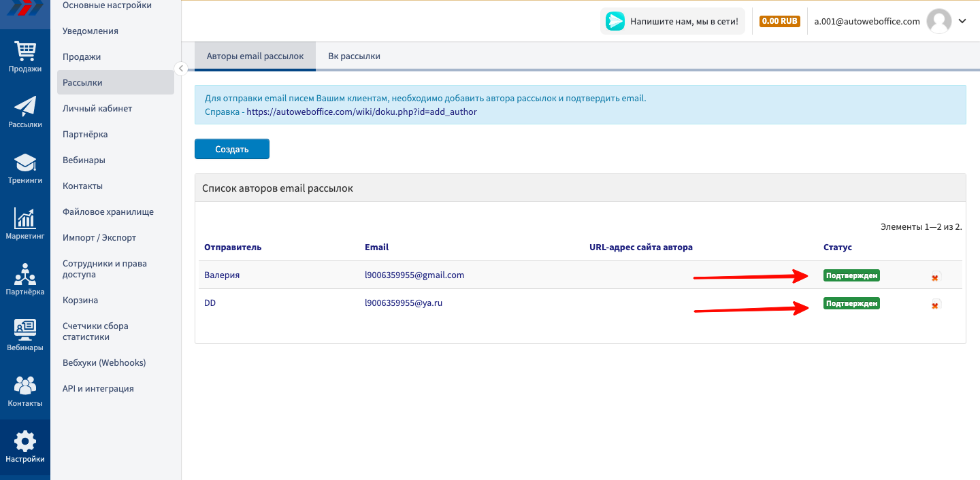Image resolution: width=980 pixels, height=480 pixels.
Task: Delete the Валерия author row
Action: [936, 276]
